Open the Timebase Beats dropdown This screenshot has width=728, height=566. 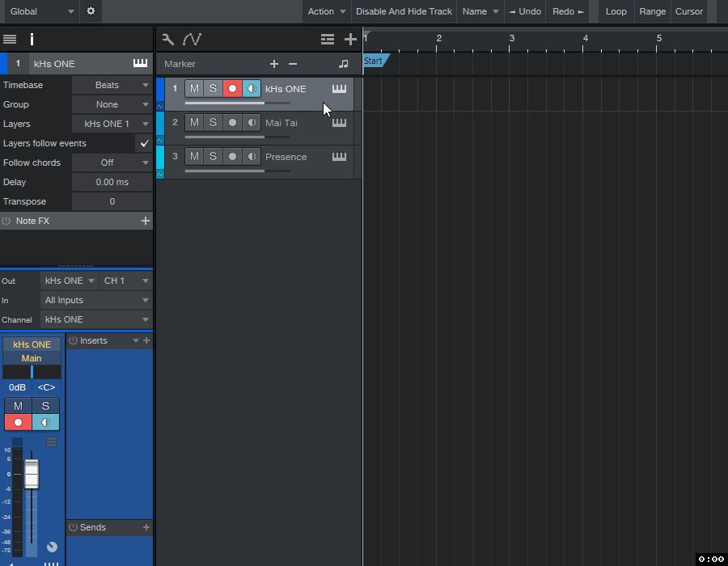(x=112, y=85)
